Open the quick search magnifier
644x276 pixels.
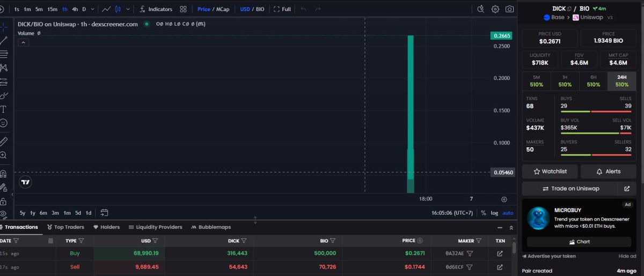point(481,9)
